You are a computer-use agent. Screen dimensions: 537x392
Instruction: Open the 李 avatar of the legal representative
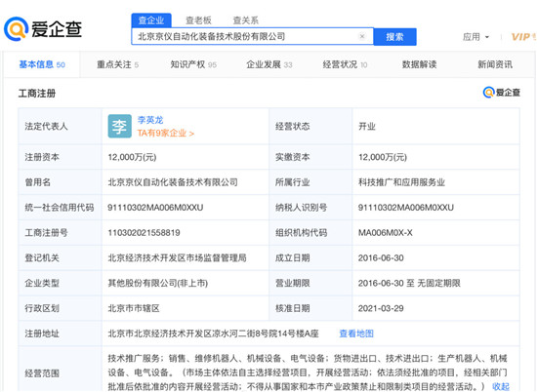119,126
